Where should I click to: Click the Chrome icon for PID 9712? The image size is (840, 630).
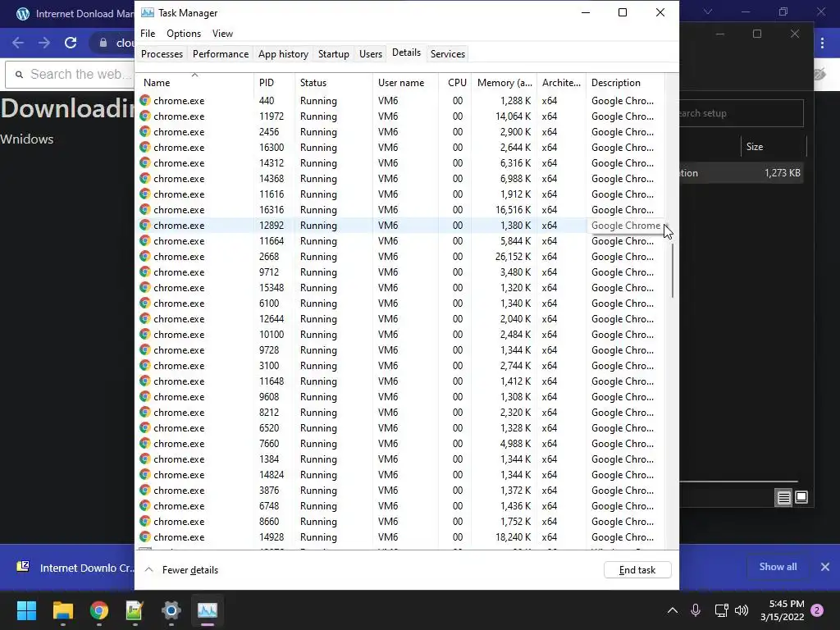click(144, 272)
